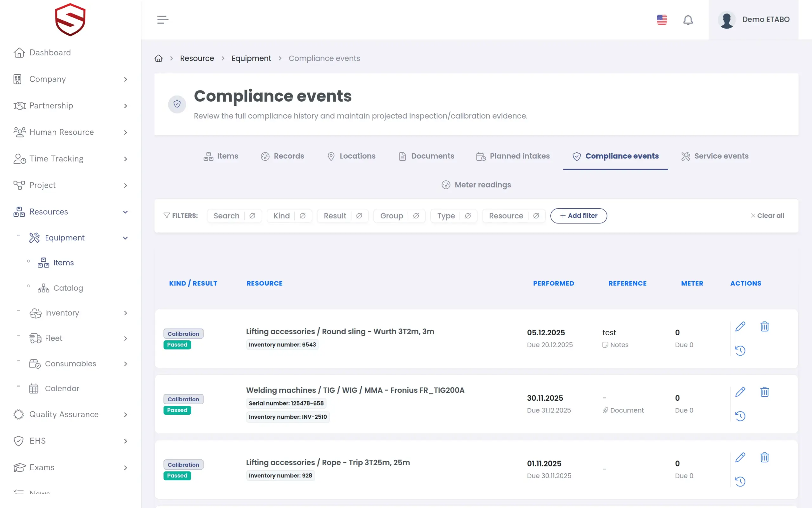Edit the Rope Trip 3T25m calibration event

tap(740, 458)
